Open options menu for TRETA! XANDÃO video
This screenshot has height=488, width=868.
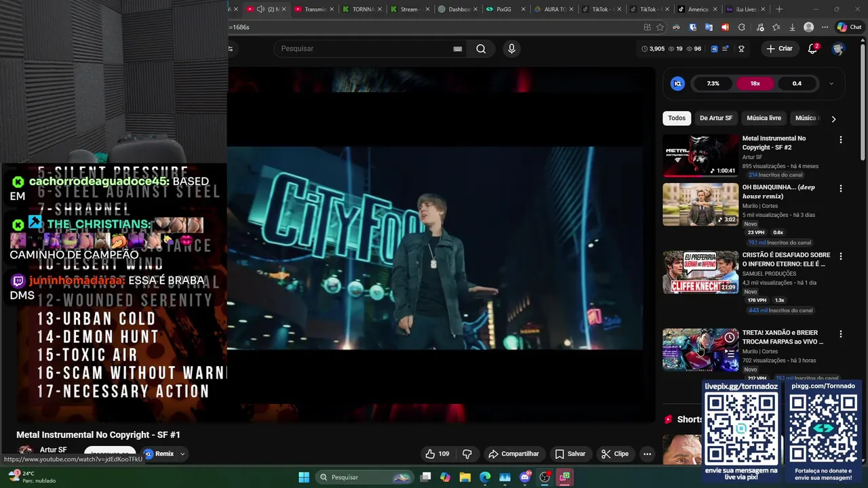coord(841,334)
